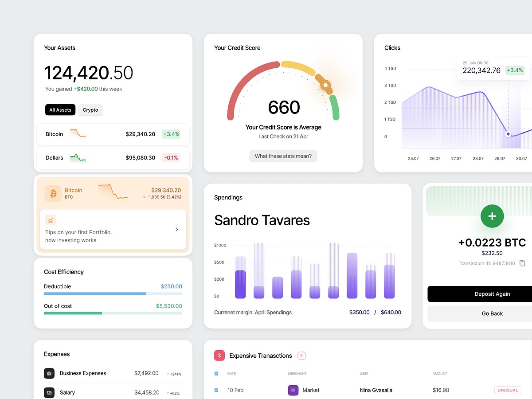Click the red Expensive Transactions dollar icon

point(219,356)
